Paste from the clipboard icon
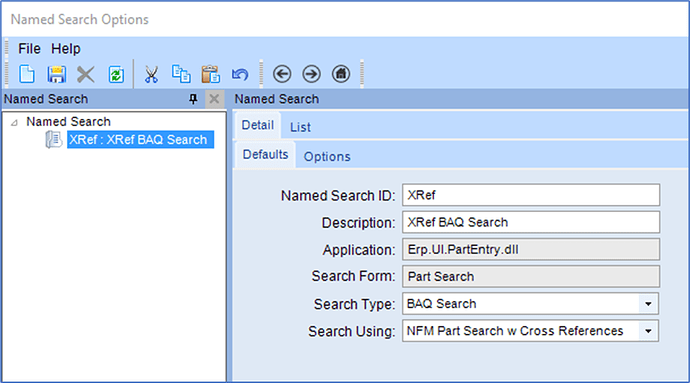The width and height of the screenshot is (690, 383). [x=210, y=74]
